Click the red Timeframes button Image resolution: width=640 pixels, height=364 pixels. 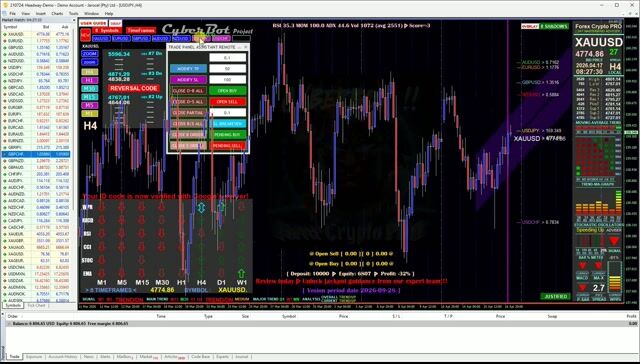[x=141, y=31]
